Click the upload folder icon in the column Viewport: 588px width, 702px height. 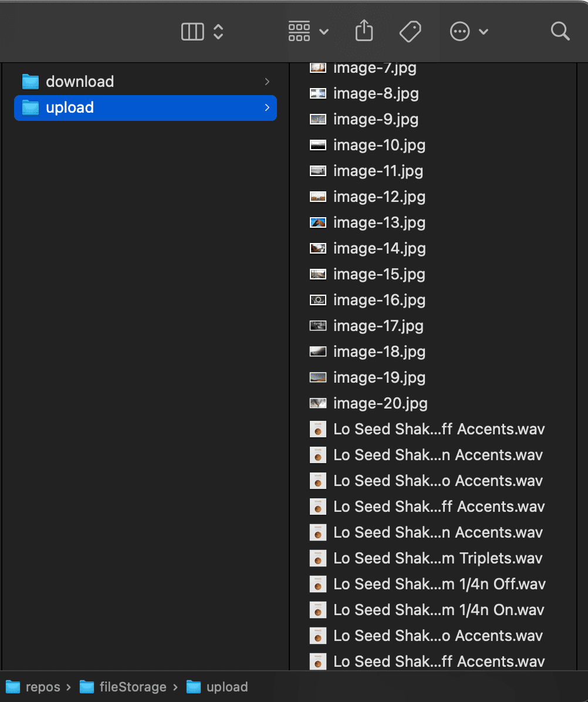[30, 107]
